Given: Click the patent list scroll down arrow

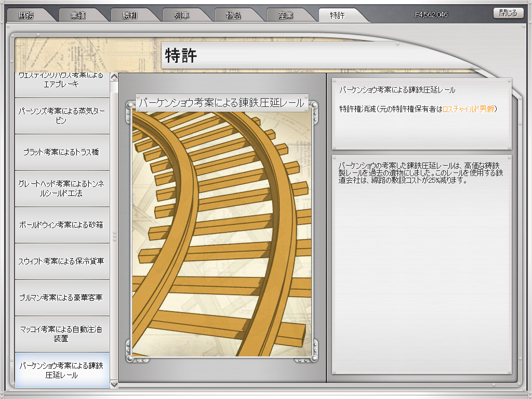Looking at the screenshot, I should click(114, 384).
